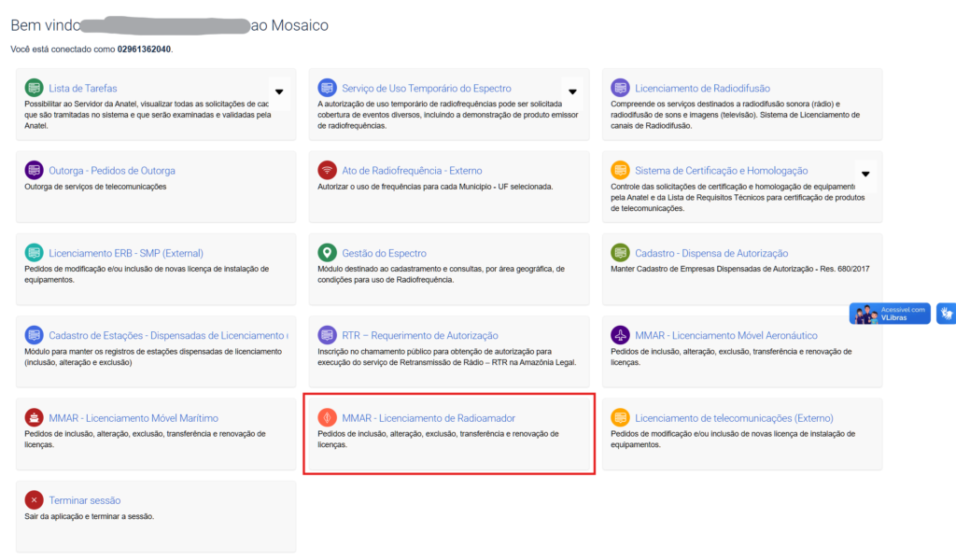Click the Outorga - Pedidos de Outorga icon
Viewport: 956px width, 560px height.
(x=35, y=170)
